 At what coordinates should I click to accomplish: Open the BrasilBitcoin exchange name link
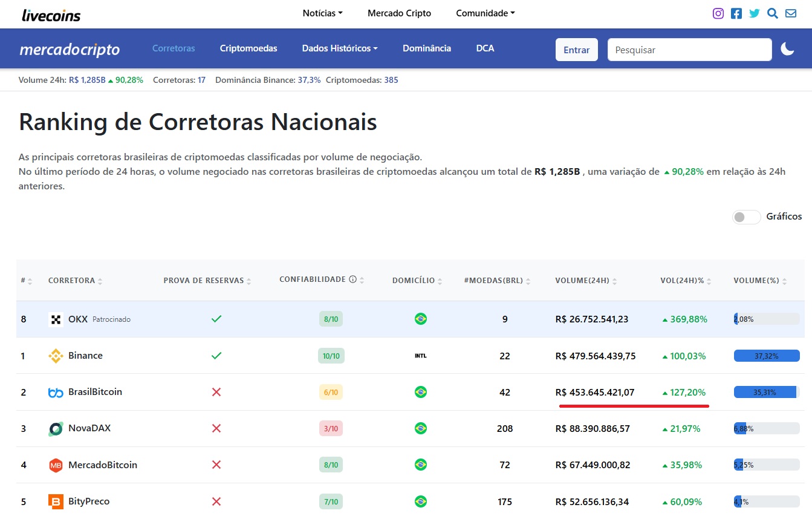(95, 392)
